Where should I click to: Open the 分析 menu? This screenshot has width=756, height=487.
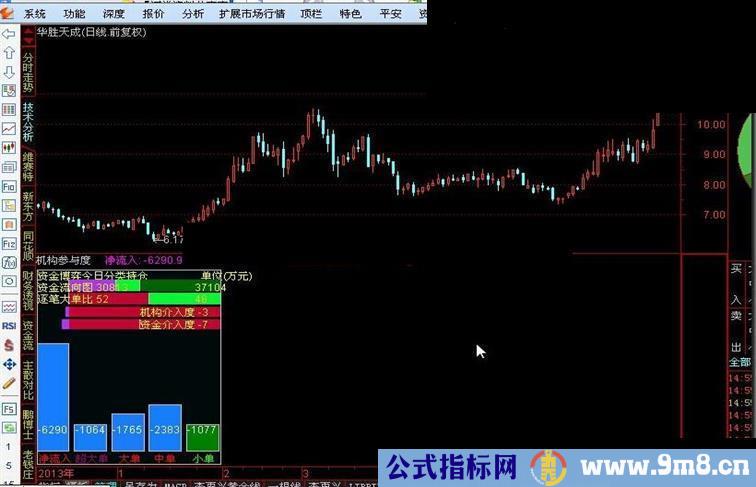pos(194,14)
